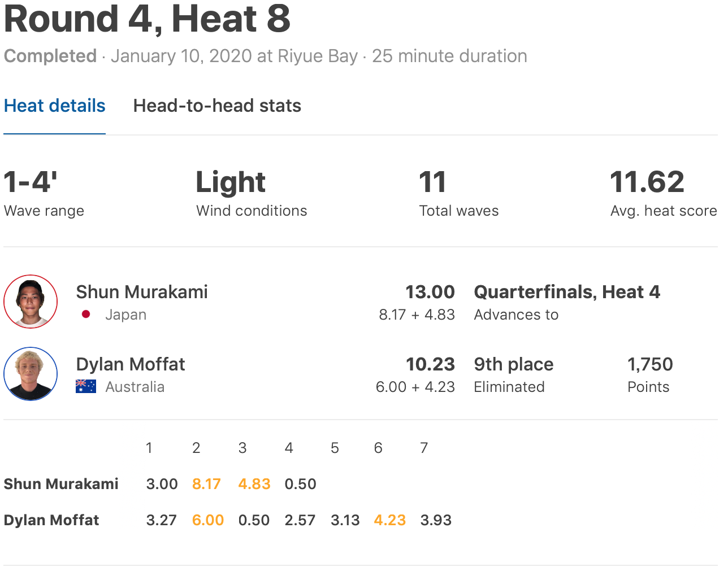This screenshot has width=728, height=567.
Task: Click Dylan Moffat's profile photo
Action: pyautogui.click(x=31, y=374)
